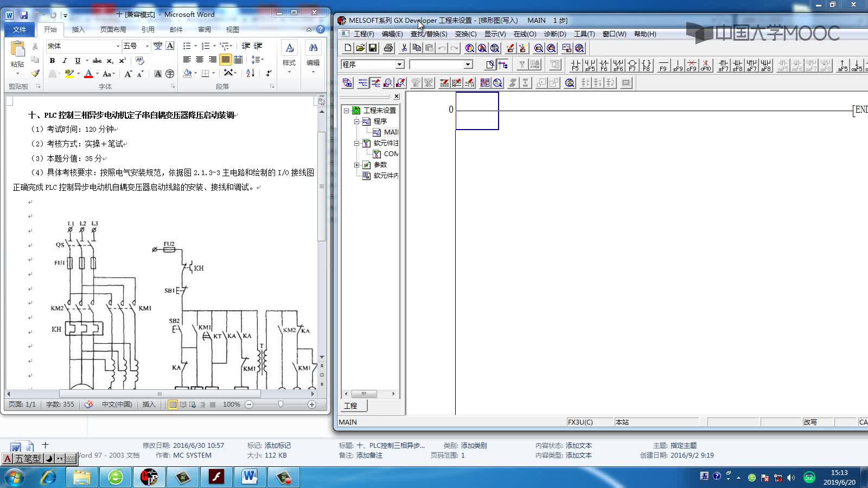Draw vertical line sF9
Image resolution: width=868 pixels, height=488 pixels.
click(x=677, y=65)
